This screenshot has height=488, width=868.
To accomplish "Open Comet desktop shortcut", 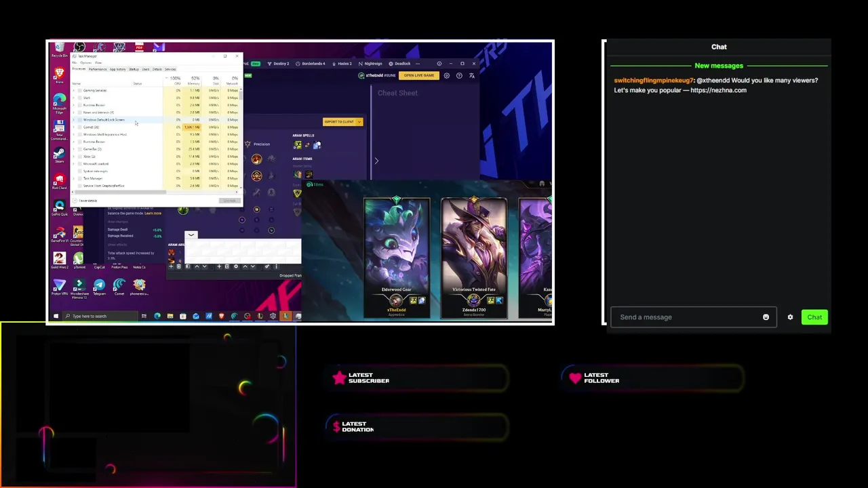I will pyautogui.click(x=119, y=287).
